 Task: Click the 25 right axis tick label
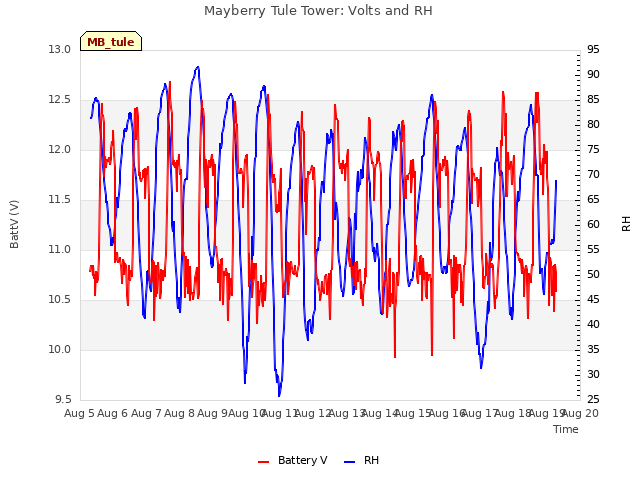(593, 399)
